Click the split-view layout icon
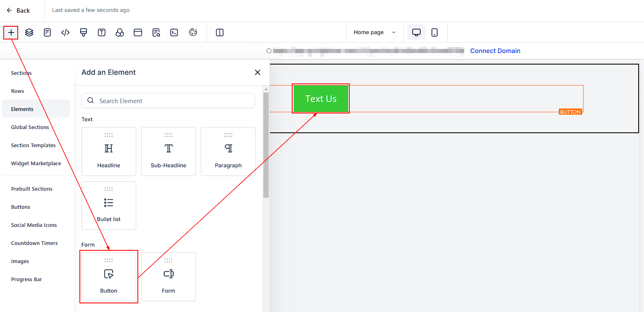The height and width of the screenshot is (312, 644). tap(220, 32)
